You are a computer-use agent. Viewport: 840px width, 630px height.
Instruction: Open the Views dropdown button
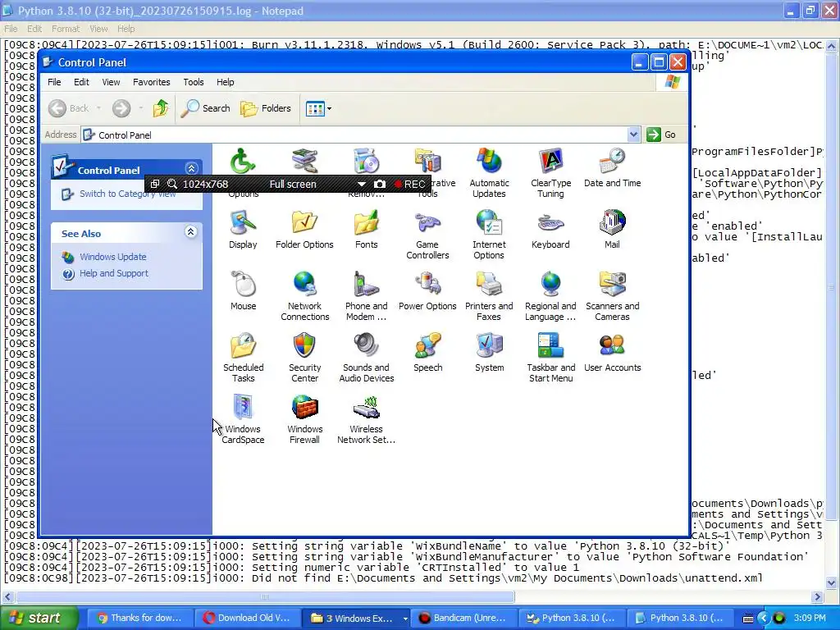319,108
